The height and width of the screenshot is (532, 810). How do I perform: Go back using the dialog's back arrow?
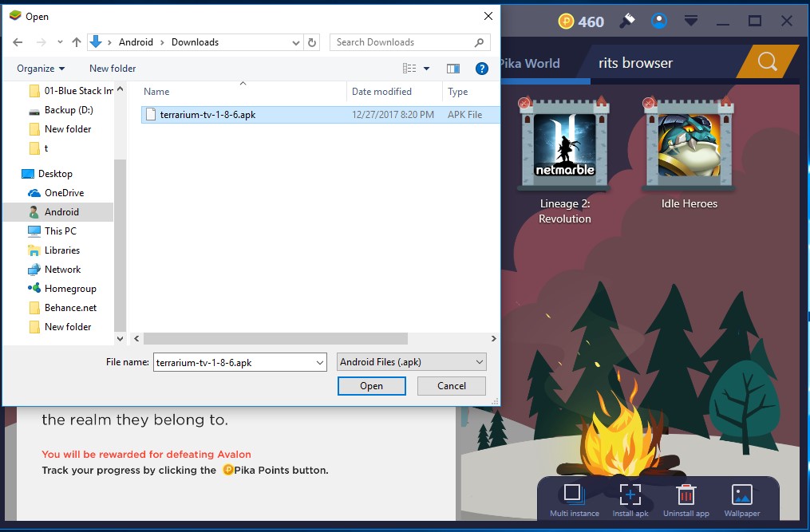(x=18, y=42)
